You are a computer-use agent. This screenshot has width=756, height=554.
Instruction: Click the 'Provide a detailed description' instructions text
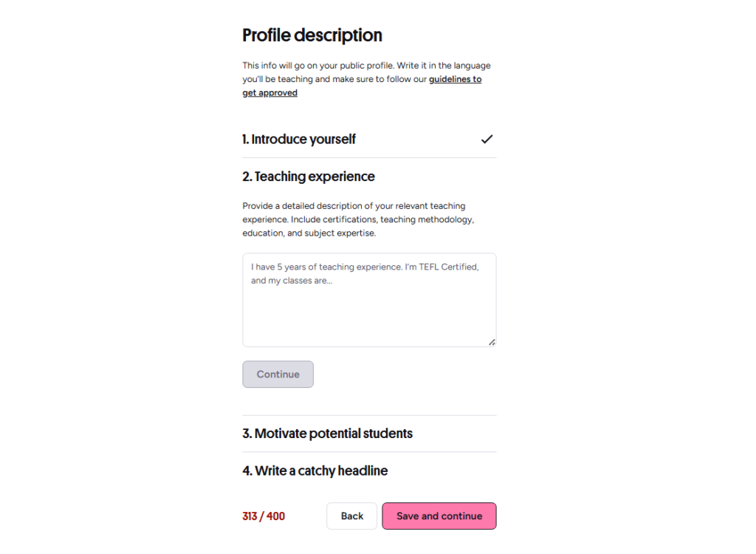coord(358,219)
